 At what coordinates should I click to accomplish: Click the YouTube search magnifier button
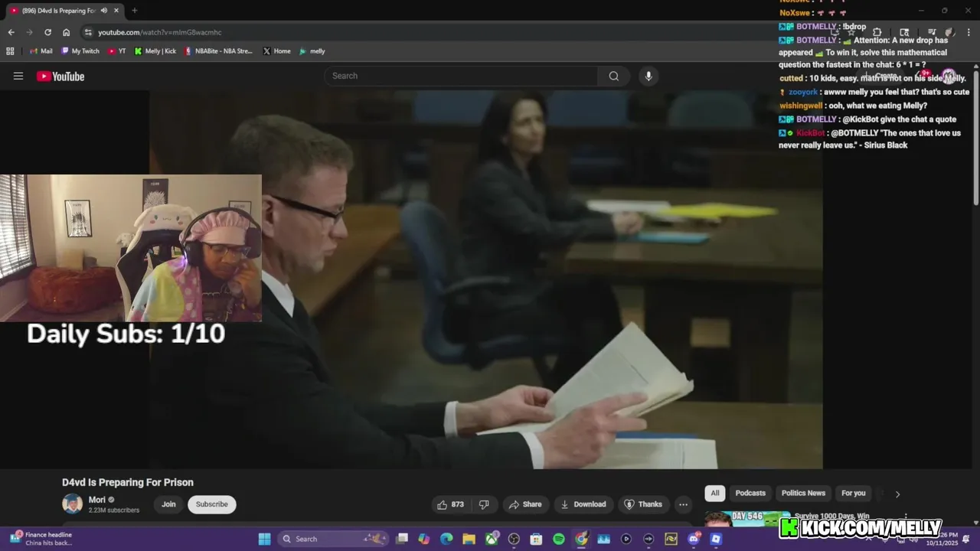(x=614, y=76)
